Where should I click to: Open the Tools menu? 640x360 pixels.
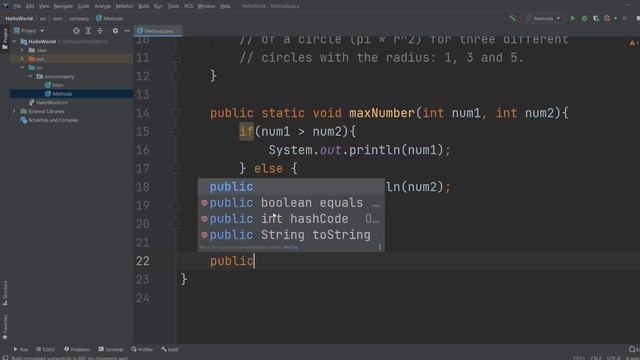(x=173, y=6)
